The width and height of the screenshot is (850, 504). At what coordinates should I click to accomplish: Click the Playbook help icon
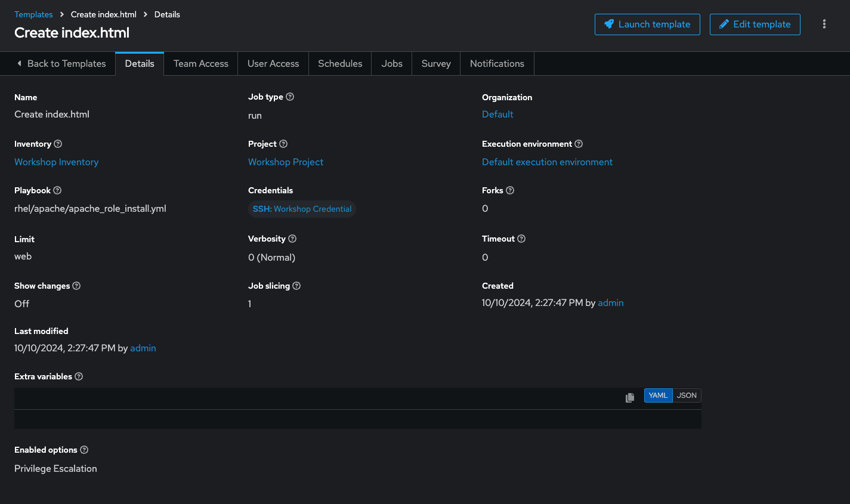pyautogui.click(x=57, y=190)
